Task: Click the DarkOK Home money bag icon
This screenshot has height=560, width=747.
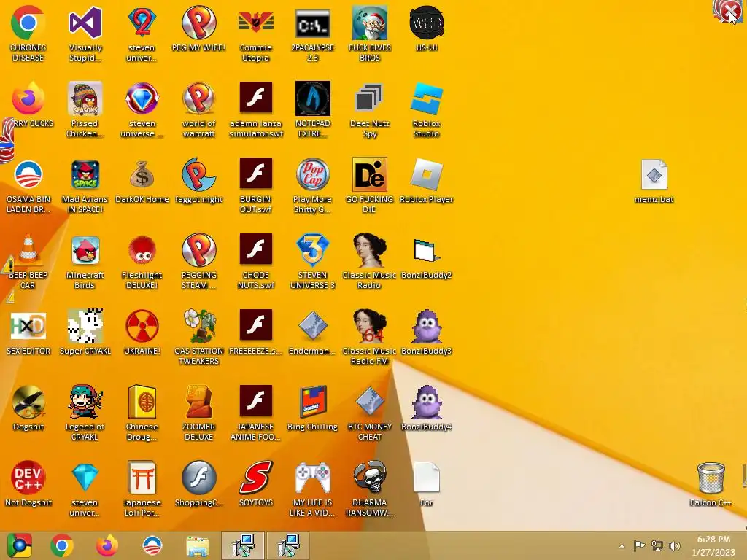Action: coord(142,174)
